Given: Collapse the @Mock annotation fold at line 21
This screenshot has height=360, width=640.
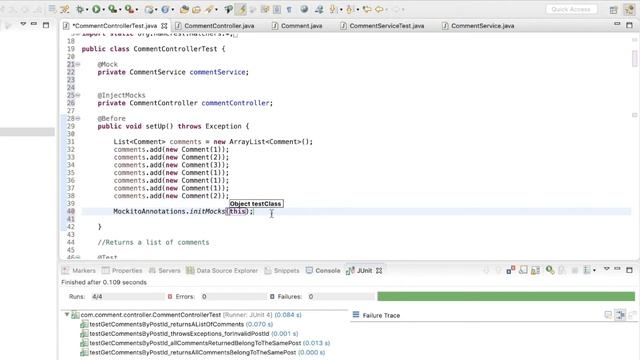Looking at the screenshot, I should [x=78, y=64].
